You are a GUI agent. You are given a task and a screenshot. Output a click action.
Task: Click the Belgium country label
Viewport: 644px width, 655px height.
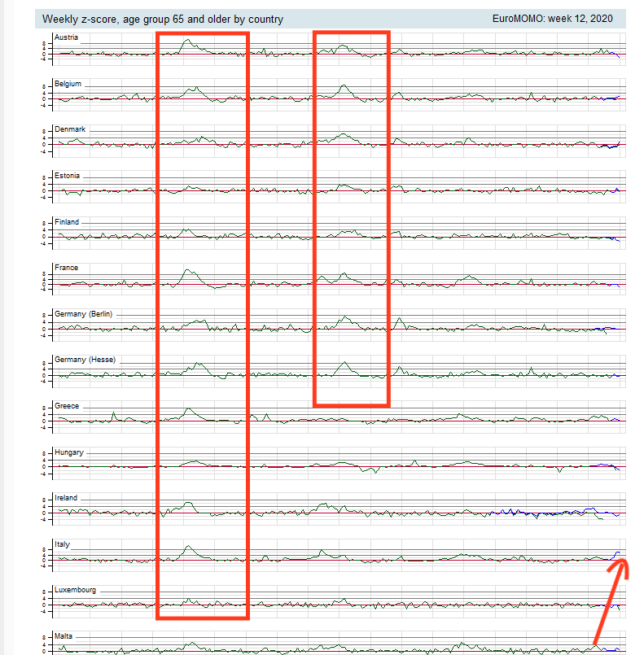(x=68, y=84)
